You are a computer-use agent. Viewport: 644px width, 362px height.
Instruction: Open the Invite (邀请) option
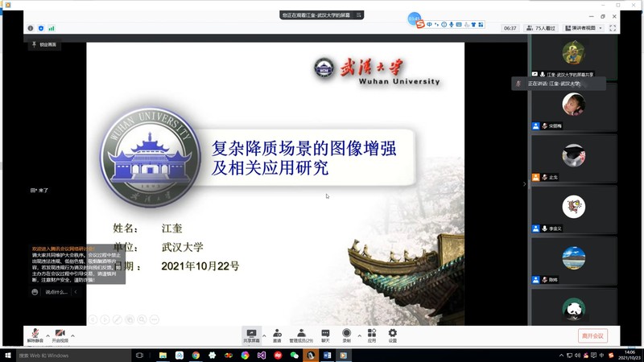click(277, 335)
